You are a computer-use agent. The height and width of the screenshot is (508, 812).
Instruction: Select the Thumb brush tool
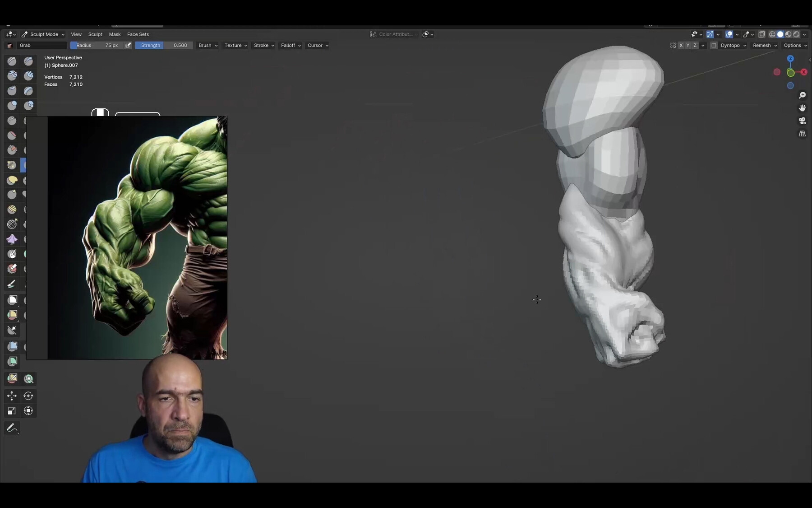click(12, 195)
